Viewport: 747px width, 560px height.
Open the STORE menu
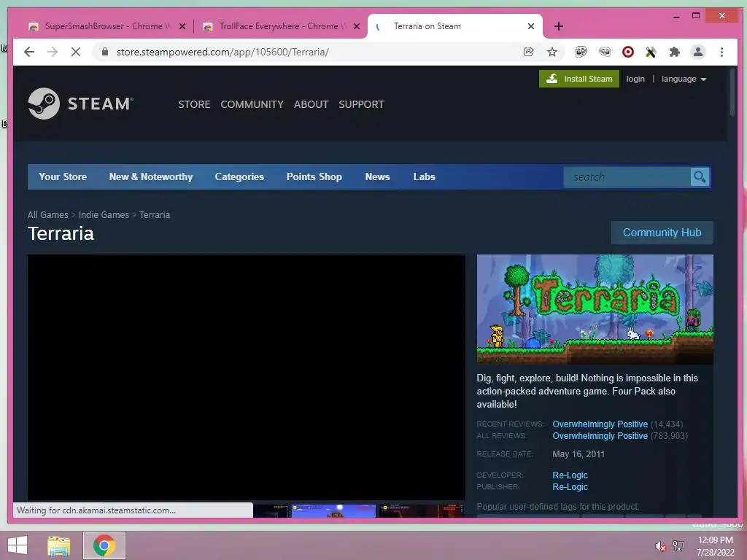pyautogui.click(x=194, y=104)
